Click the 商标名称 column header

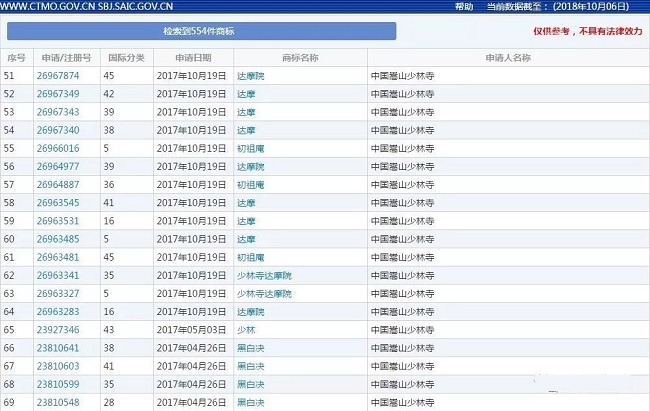coord(299,57)
